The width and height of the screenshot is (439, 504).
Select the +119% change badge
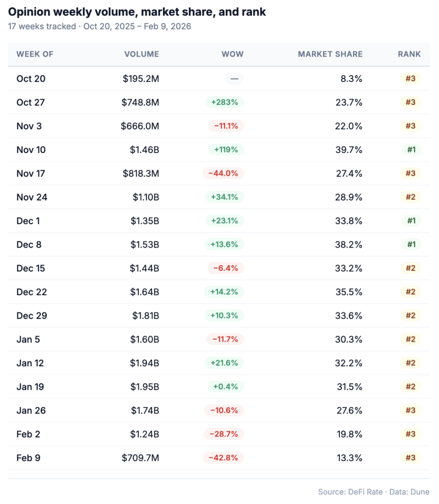coord(225,150)
